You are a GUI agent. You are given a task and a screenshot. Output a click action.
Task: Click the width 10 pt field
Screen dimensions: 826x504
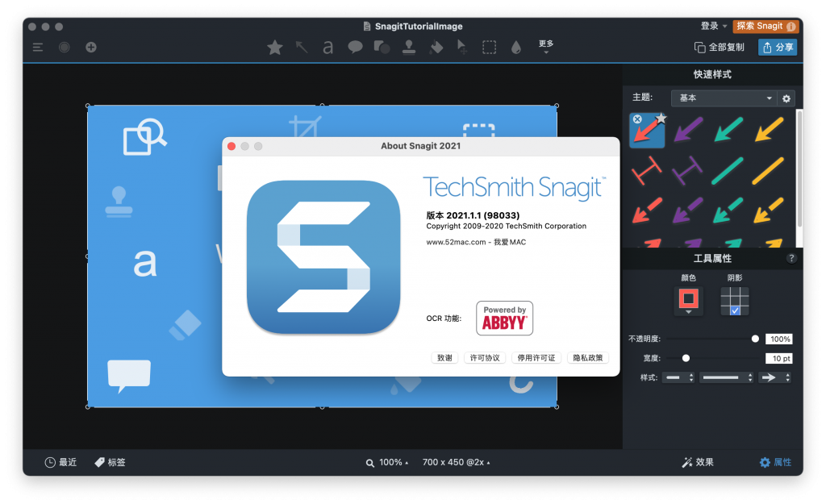pos(779,358)
